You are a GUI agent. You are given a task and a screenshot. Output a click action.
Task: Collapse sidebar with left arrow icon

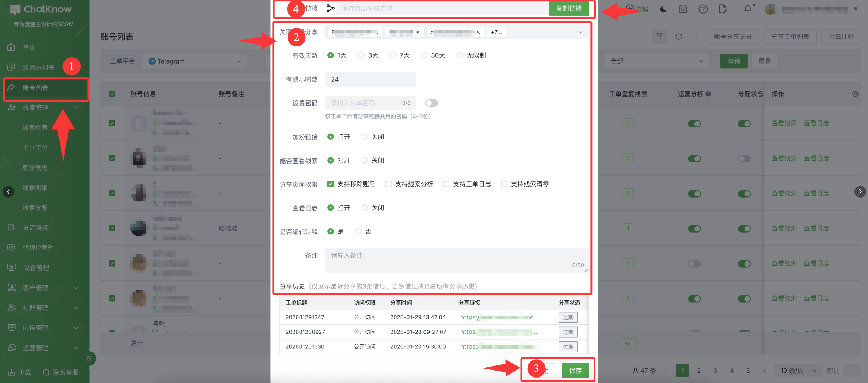point(8,192)
